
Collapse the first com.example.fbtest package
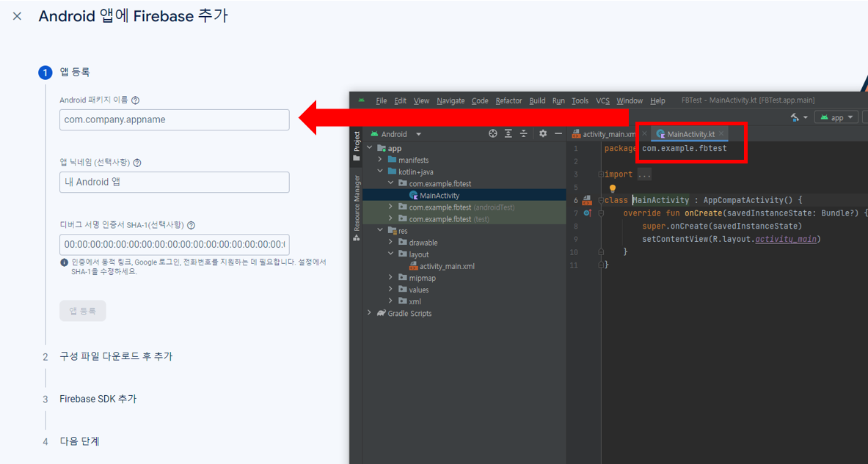point(390,183)
